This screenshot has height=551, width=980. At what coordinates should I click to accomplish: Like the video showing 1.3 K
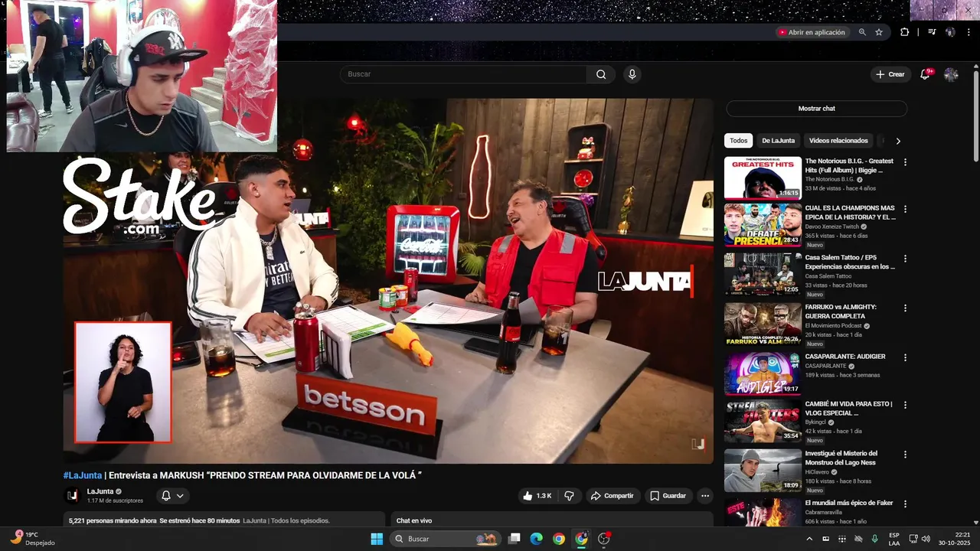pyautogui.click(x=537, y=496)
